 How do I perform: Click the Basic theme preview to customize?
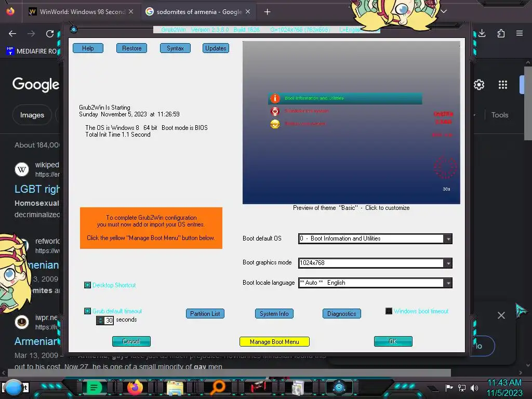[x=351, y=123]
